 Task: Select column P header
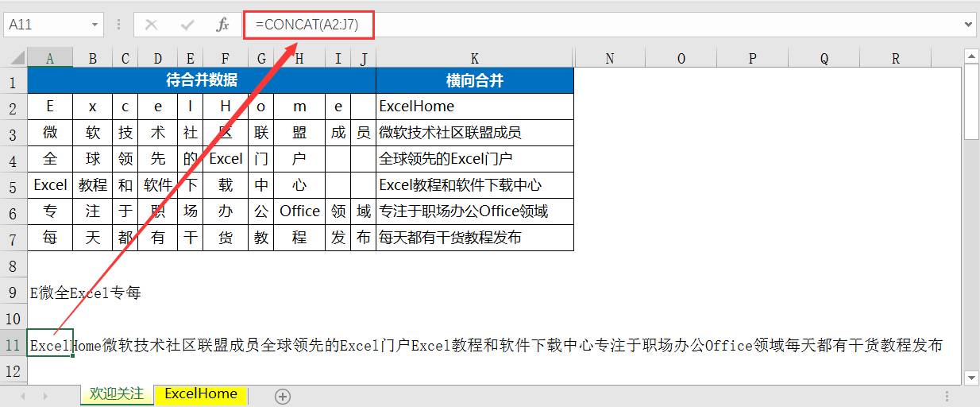[752, 59]
